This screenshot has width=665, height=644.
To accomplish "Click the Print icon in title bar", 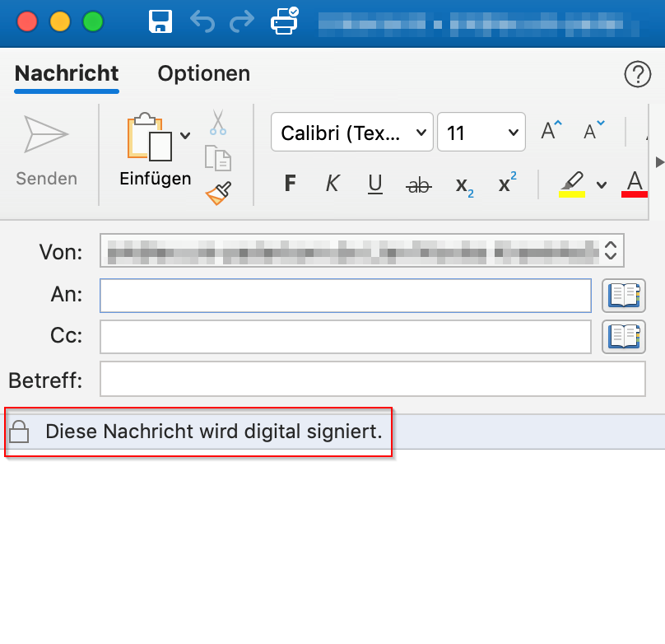I will [285, 21].
